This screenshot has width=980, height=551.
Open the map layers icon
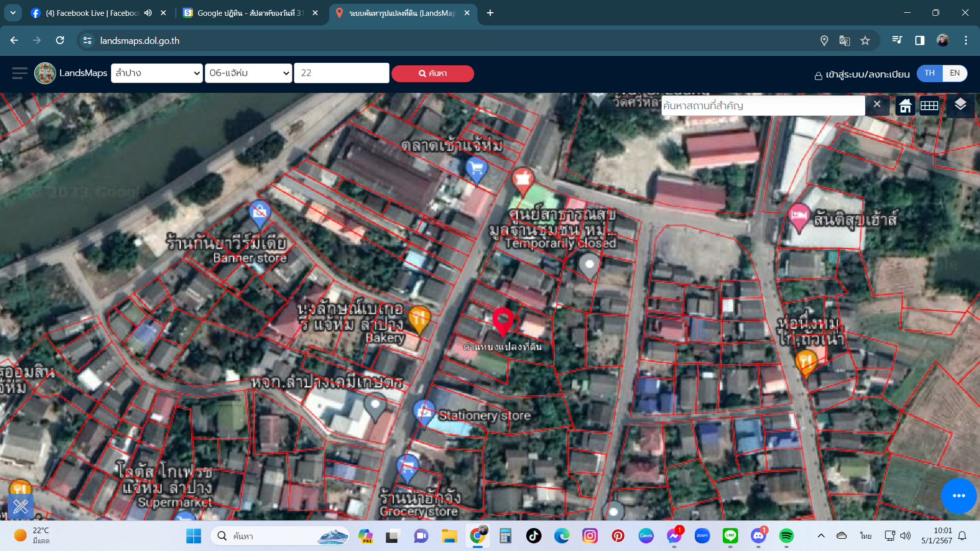(960, 105)
